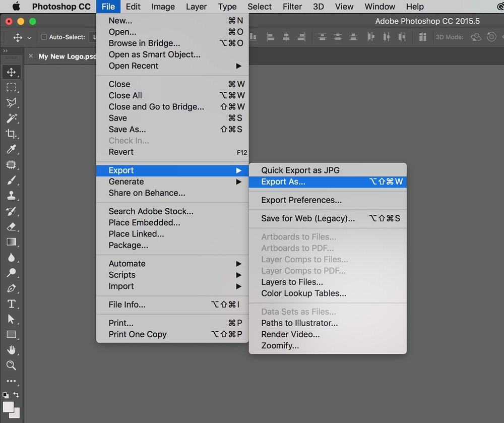The height and width of the screenshot is (423, 504).
Task: Select the Magic Wand tool
Action: [11, 118]
